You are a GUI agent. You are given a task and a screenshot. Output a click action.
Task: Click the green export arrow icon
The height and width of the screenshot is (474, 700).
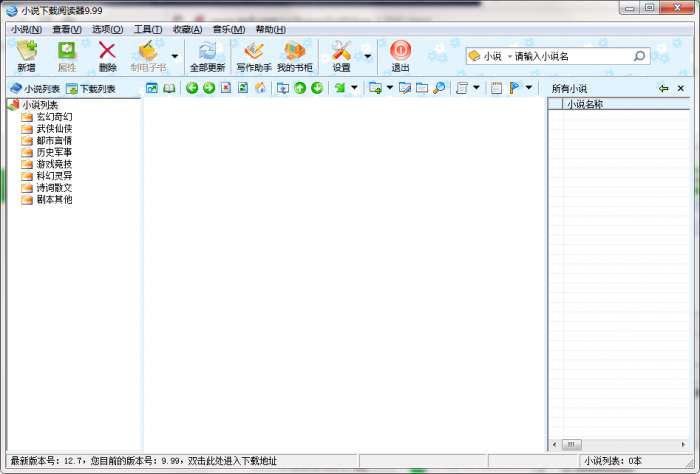340,88
